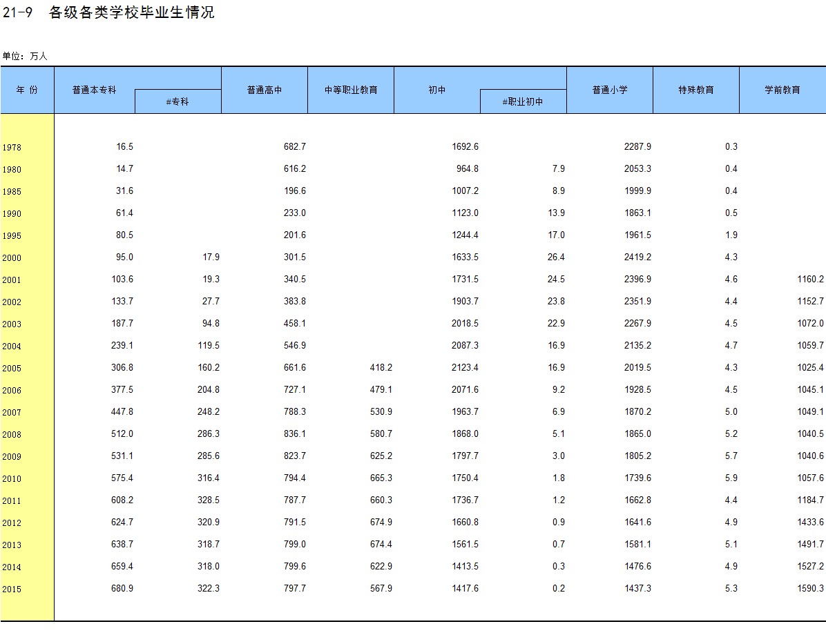
Task: Click the unit label '单位：万人'
Action: click(25, 56)
